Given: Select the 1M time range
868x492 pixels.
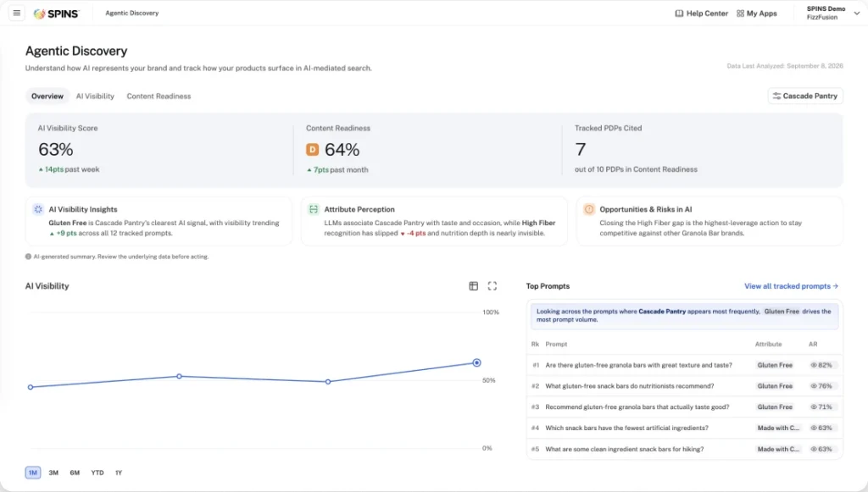Looking at the screenshot, I should pyautogui.click(x=33, y=473).
